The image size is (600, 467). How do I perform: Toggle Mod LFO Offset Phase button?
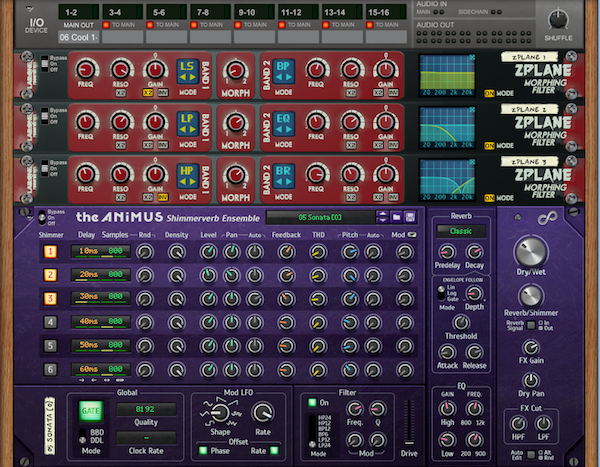(203, 451)
